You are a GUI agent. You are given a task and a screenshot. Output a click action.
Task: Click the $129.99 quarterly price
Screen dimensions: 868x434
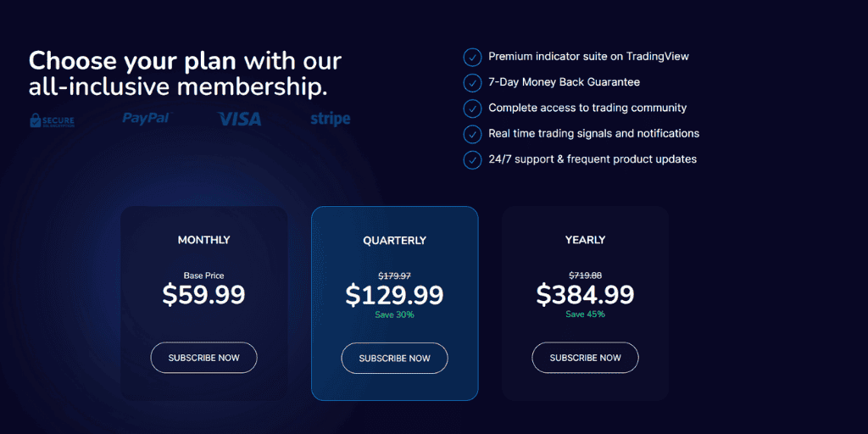(395, 296)
